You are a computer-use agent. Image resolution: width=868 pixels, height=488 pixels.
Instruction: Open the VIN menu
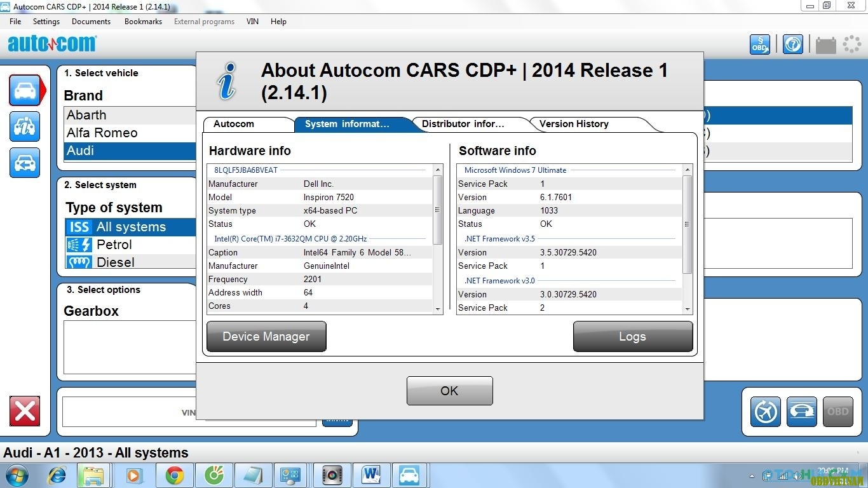click(252, 22)
